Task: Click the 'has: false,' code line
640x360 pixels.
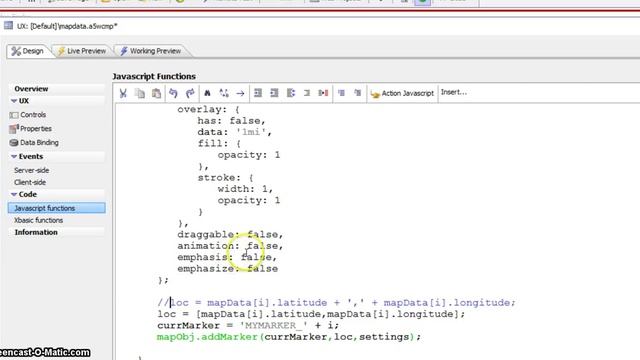Action: [231, 121]
